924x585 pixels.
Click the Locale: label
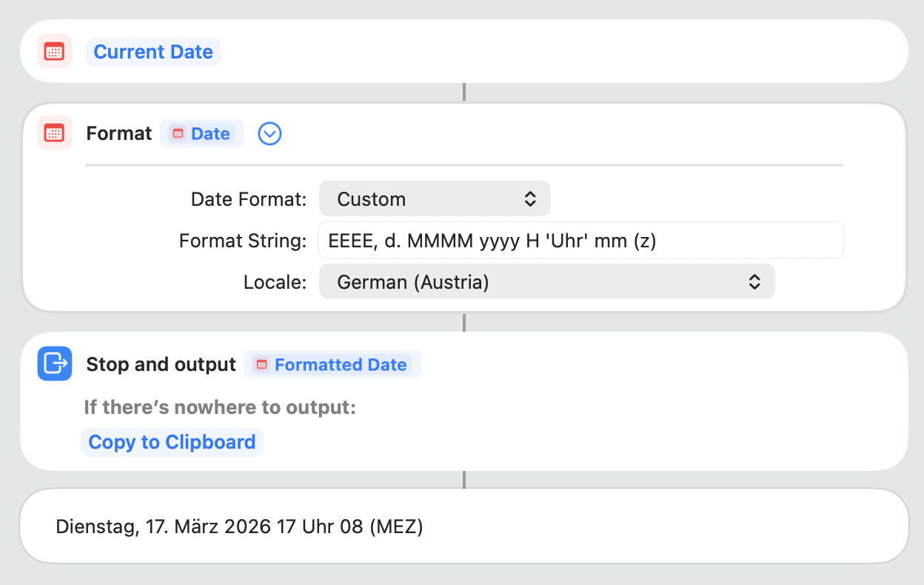275,282
